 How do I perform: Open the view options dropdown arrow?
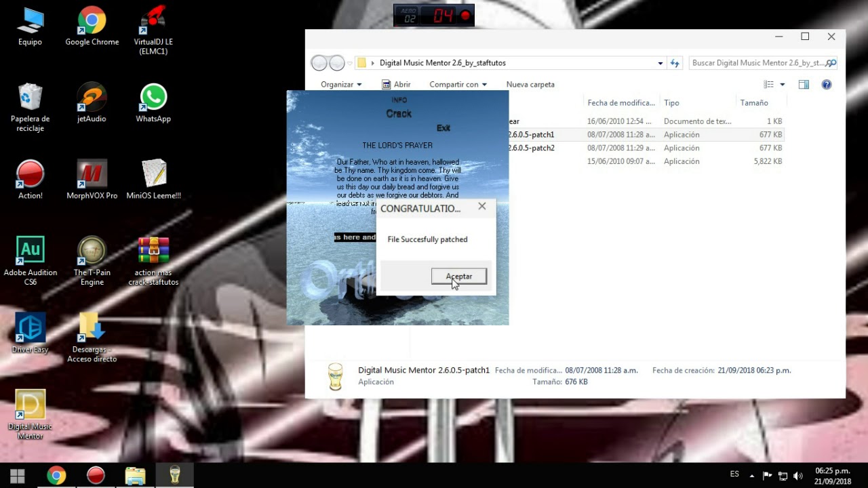tap(782, 84)
